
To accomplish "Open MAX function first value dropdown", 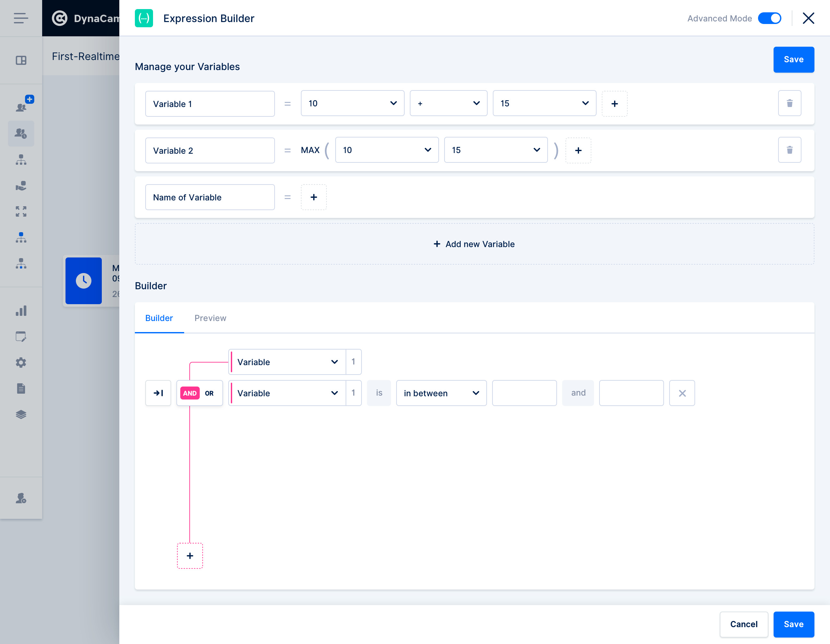I will pos(386,150).
